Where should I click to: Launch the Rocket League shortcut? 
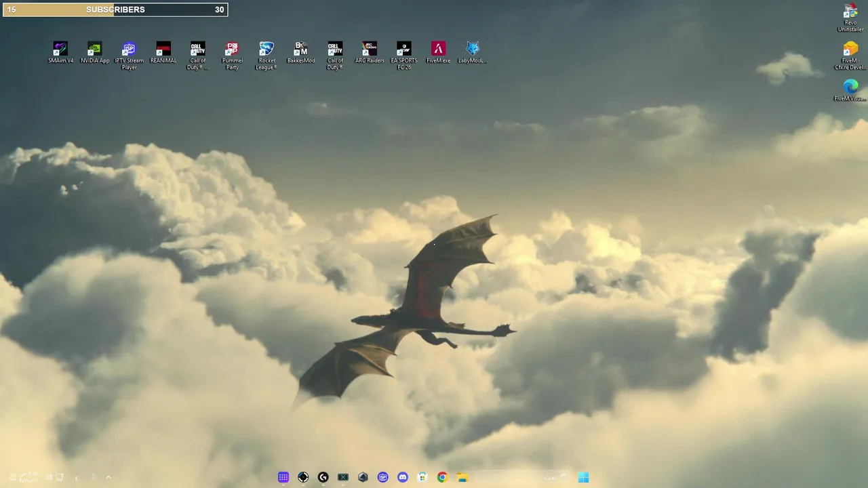267,56
